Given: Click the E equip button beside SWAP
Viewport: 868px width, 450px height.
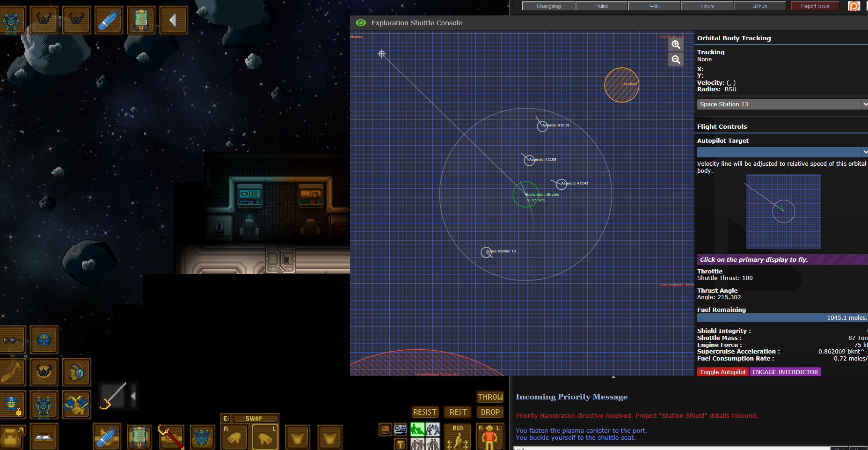Looking at the screenshot, I should coord(226,418).
